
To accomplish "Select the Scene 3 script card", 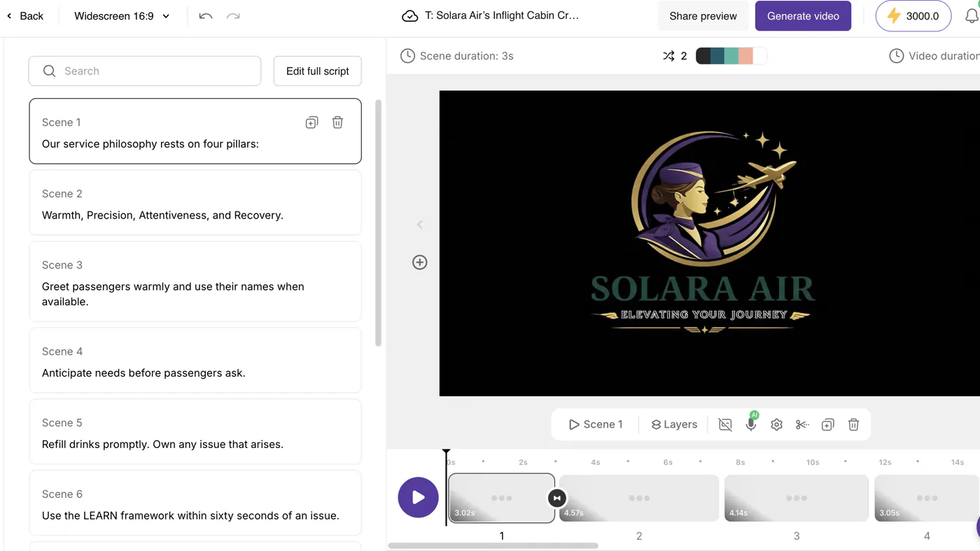I will tap(195, 281).
